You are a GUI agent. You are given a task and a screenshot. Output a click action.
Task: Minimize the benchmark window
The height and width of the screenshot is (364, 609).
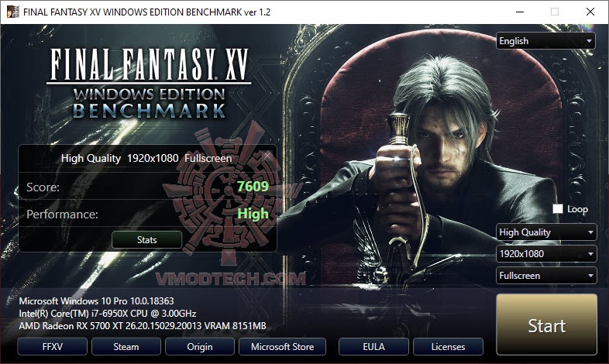click(520, 12)
